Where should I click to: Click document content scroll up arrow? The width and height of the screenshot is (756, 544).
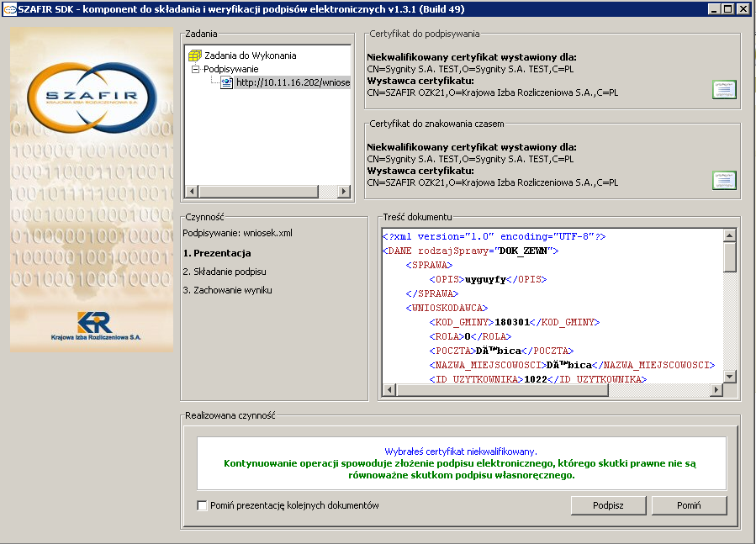729,235
